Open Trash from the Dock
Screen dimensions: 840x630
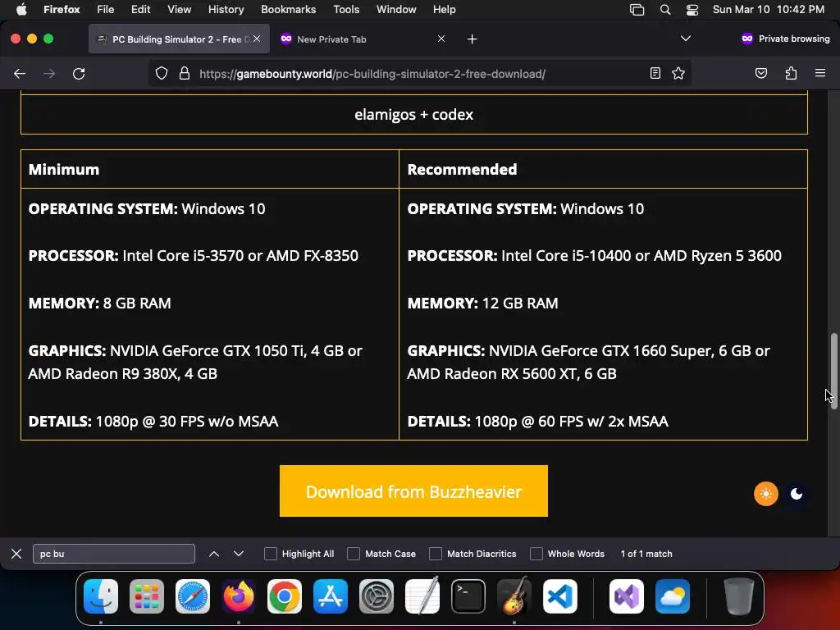pyautogui.click(x=739, y=596)
